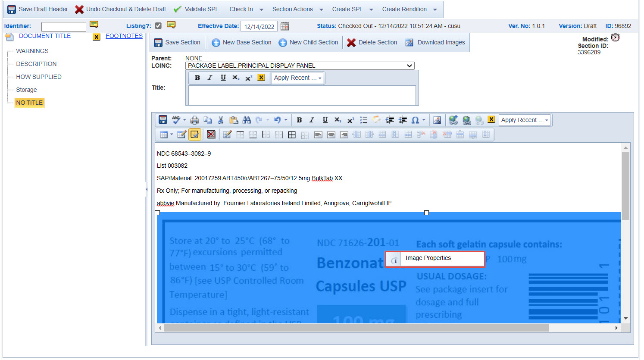Click in the Identifier input field

pos(64,27)
